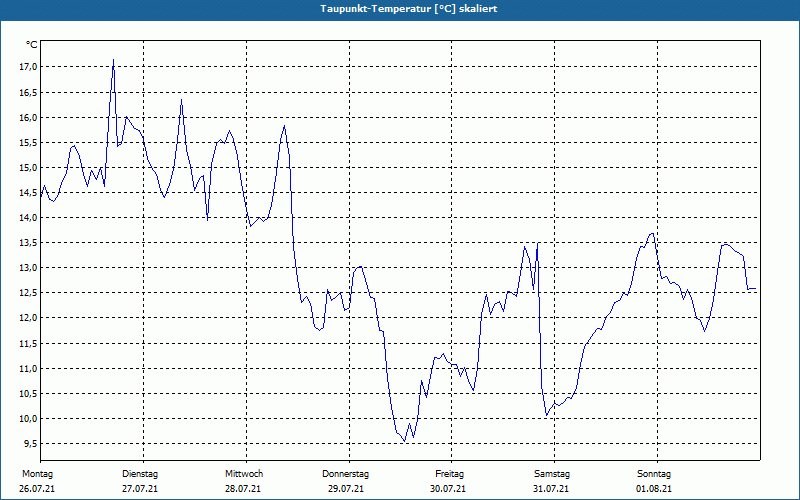Image resolution: width=800 pixels, height=500 pixels.
Task: Click the 29.07.21 date label
Action: pyautogui.click(x=346, y=489)
